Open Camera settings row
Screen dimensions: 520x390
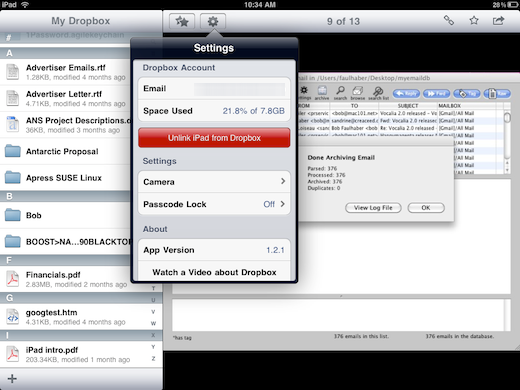[214, 182]
